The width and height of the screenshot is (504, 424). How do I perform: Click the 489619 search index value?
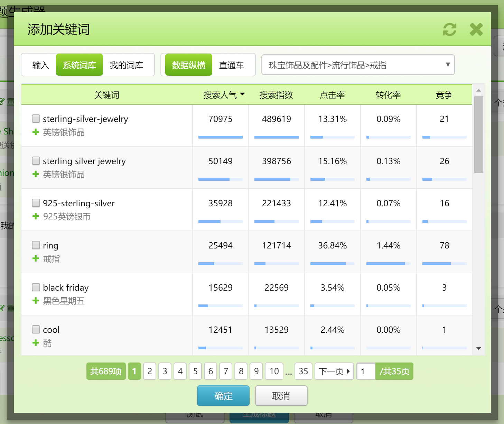tap(277, 119)
